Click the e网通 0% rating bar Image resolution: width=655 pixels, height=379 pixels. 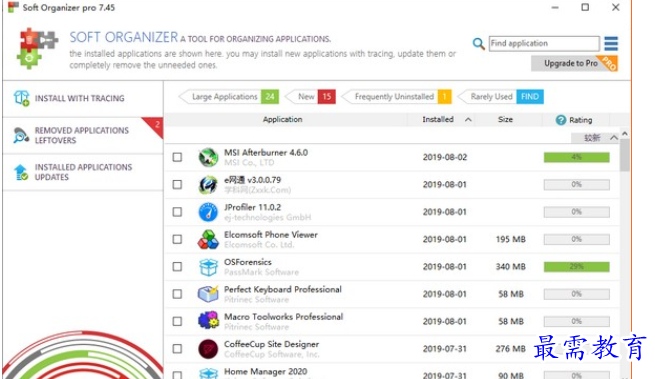pos(576,185)
